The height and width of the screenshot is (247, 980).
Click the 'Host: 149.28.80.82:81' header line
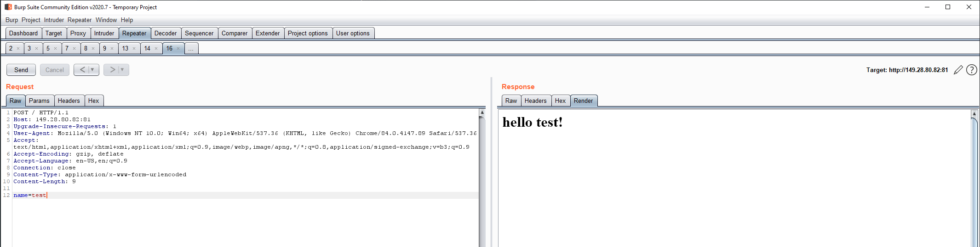coord(52,119)
